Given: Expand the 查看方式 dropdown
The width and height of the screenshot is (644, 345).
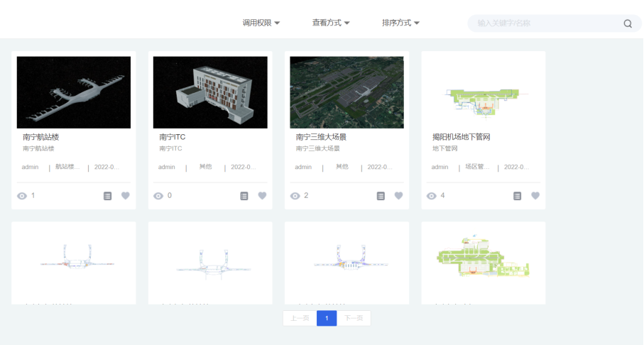Looking at the screenshot, I should point(331,23).
